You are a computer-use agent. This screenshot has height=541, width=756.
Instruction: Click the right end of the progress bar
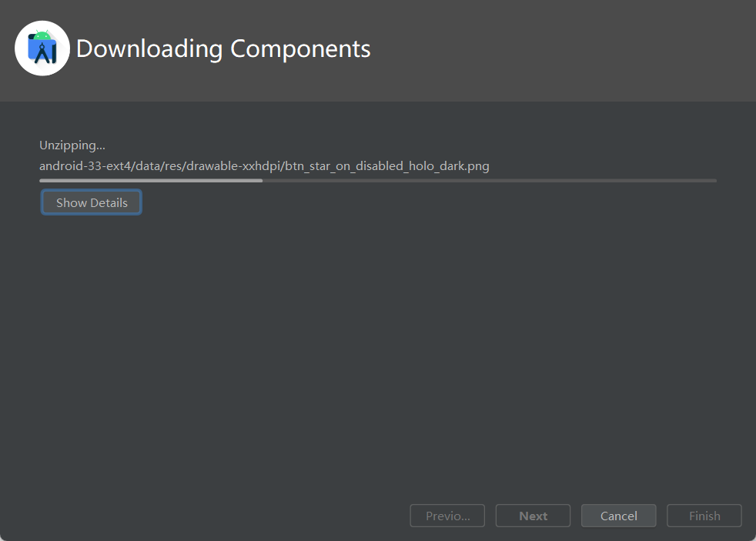(714, 181)
